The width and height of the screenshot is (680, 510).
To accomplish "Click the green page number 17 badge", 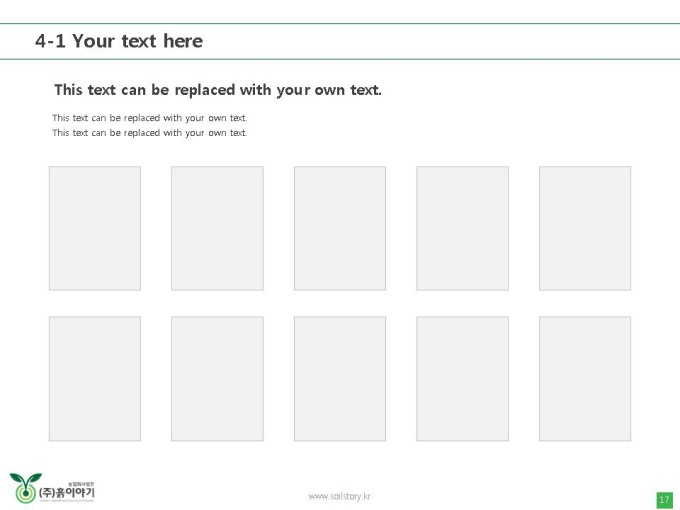I will pyautogui.click(x=664, y=500).
